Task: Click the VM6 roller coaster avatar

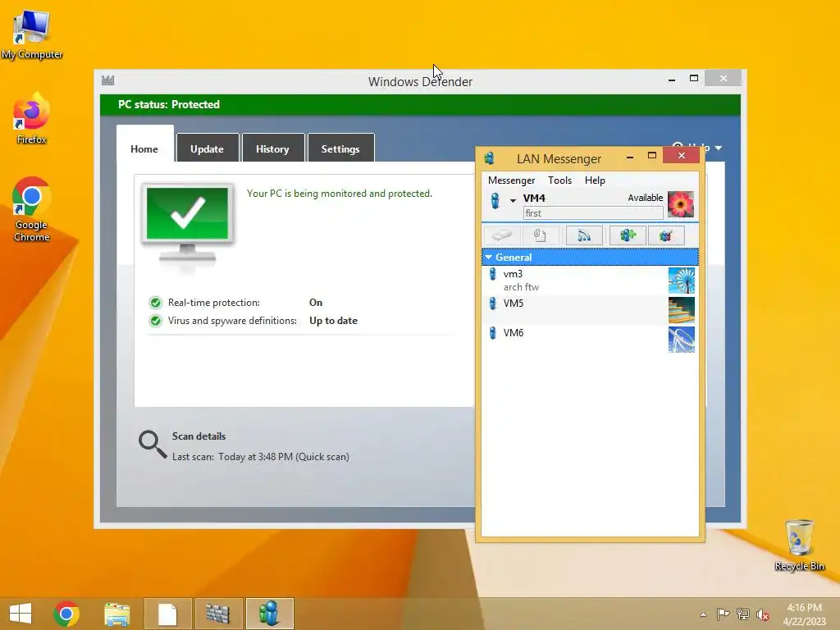Action: coord(682,339)
